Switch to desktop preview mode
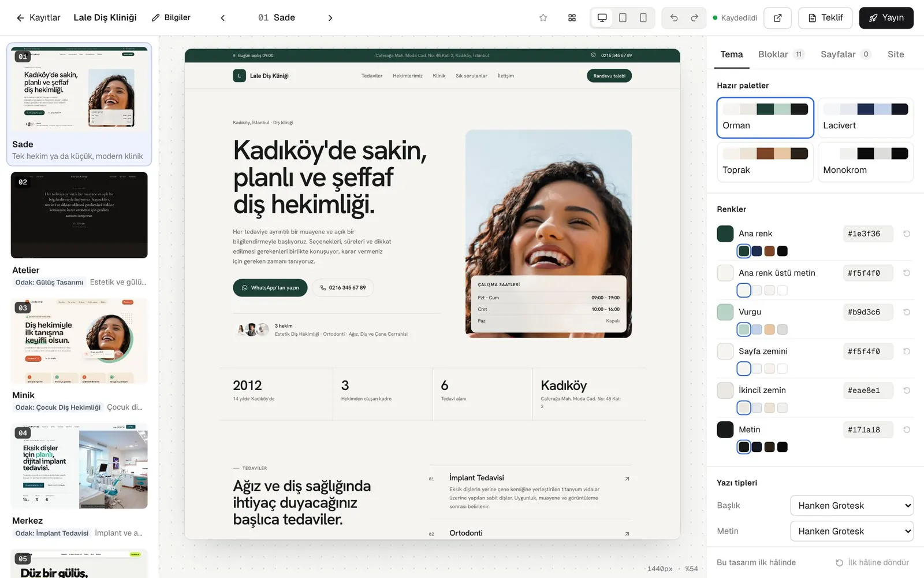Screen dimensions: 924x578 click(x=602, y=18)
